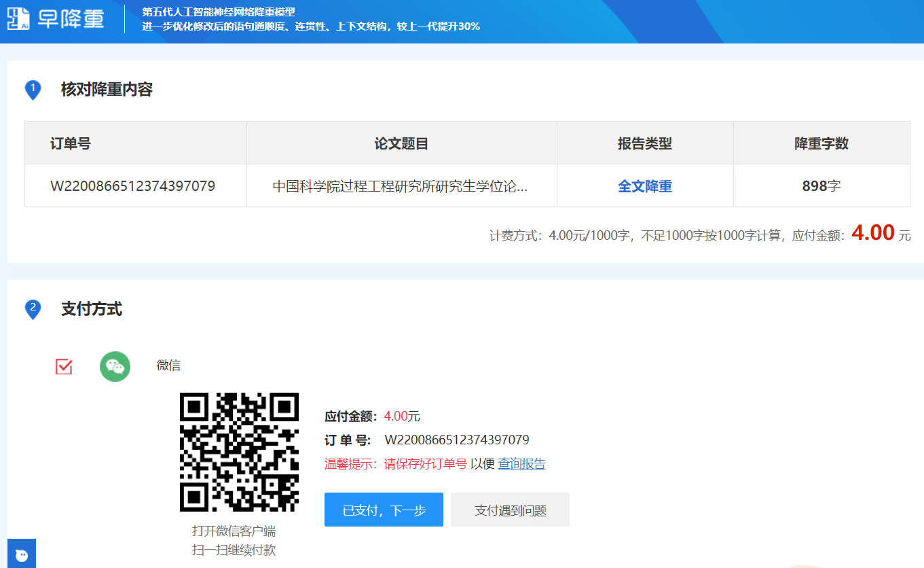Click the 全文降重 report type link
The width and height of the screenshot is (924, 568).
(x=645, y=185)
